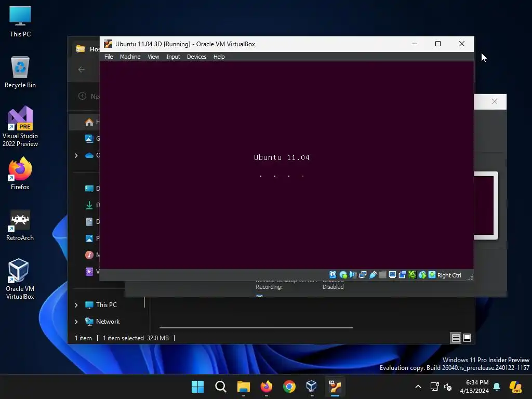Open Music quick access folder icon

tap(89, 255)
